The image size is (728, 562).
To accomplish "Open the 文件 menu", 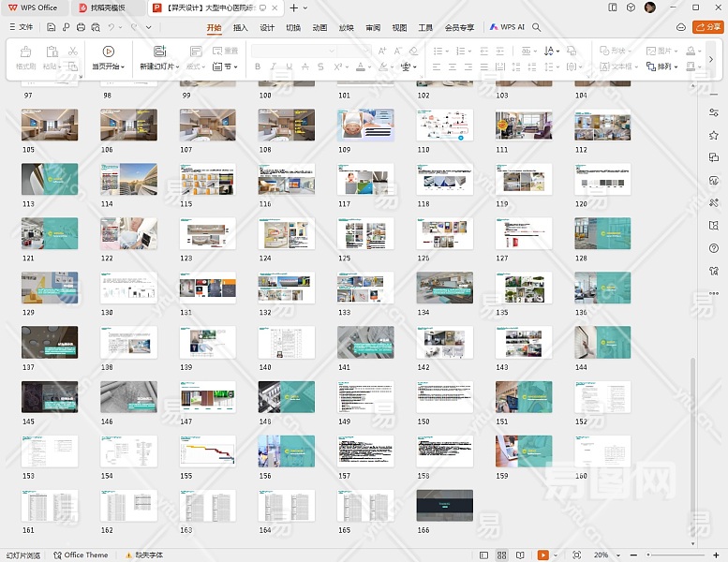I will click(x=20, y=27).
